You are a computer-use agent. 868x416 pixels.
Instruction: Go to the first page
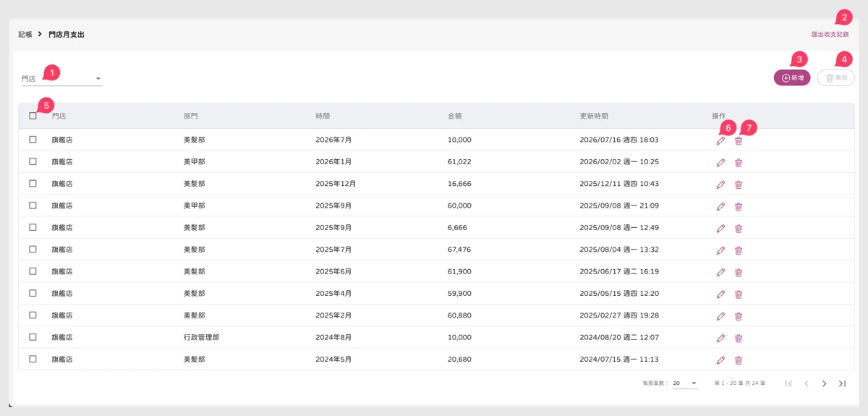click(x=788, y=383)
